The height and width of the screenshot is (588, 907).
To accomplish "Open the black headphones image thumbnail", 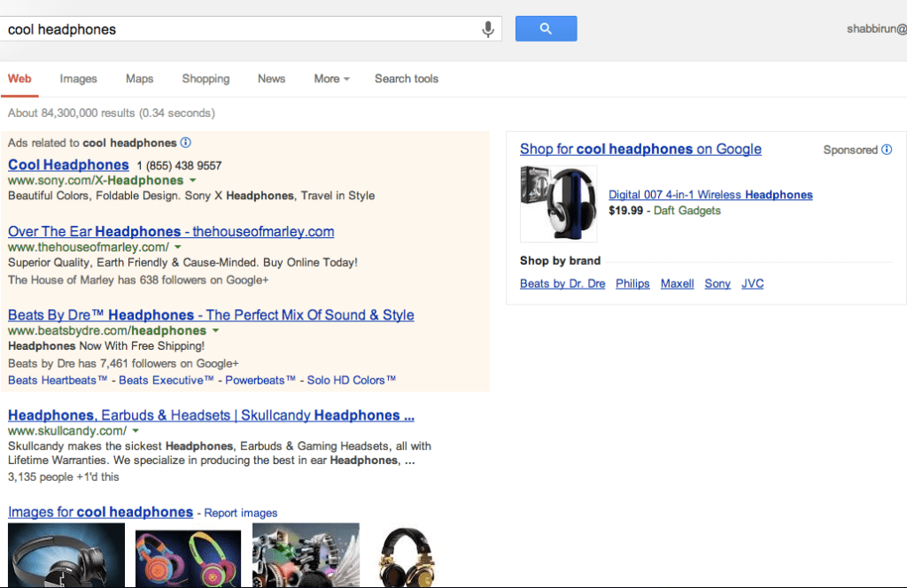I will pos(66,555).
